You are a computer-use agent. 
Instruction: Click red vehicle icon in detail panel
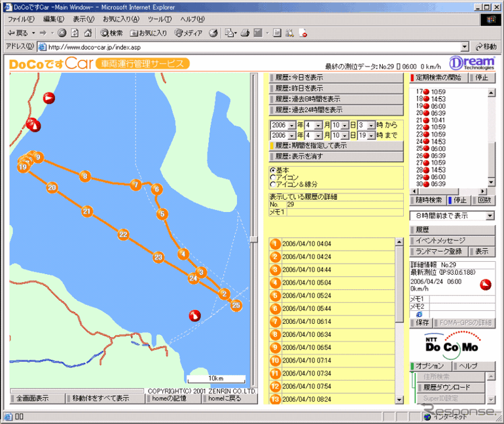tap(486, 285)
